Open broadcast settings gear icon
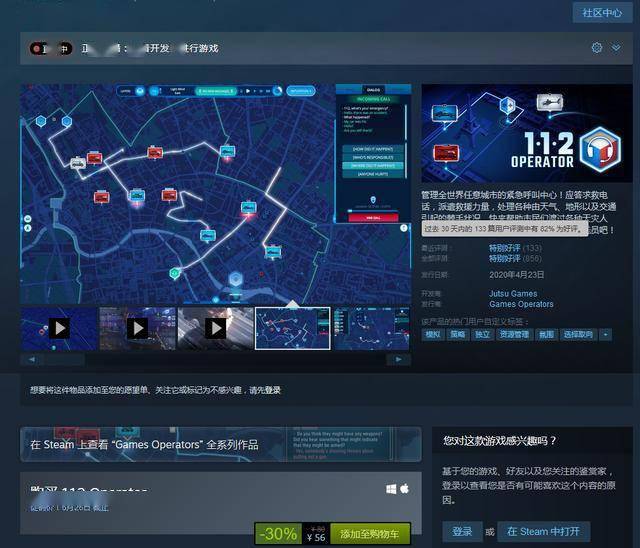The height and width of the screenshot is (548, 640). (597, 48)
